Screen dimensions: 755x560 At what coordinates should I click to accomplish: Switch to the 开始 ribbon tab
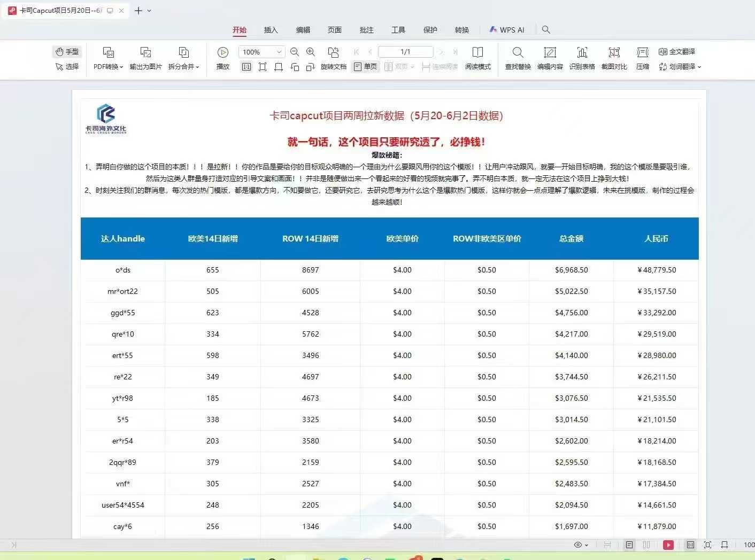tap(240, 30)
